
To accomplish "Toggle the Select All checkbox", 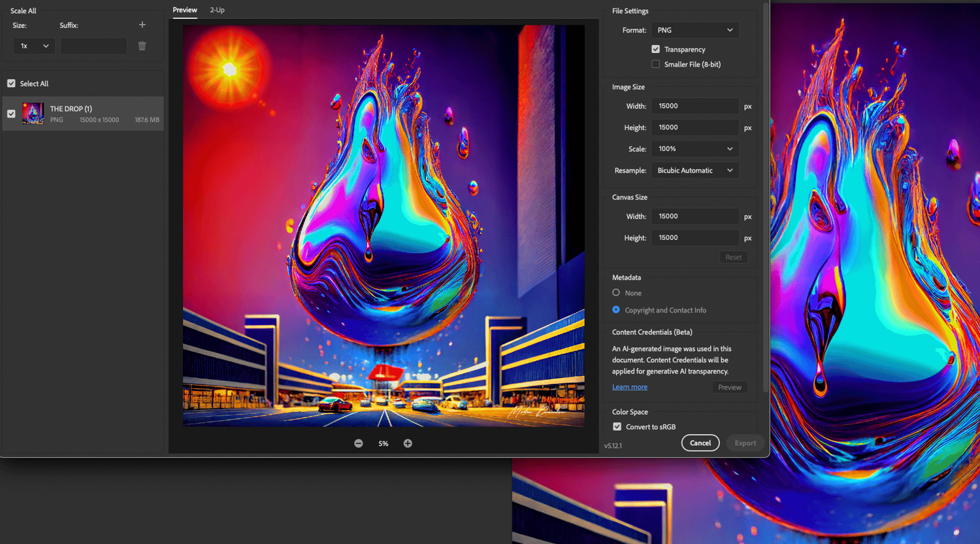I will (11, 83).
